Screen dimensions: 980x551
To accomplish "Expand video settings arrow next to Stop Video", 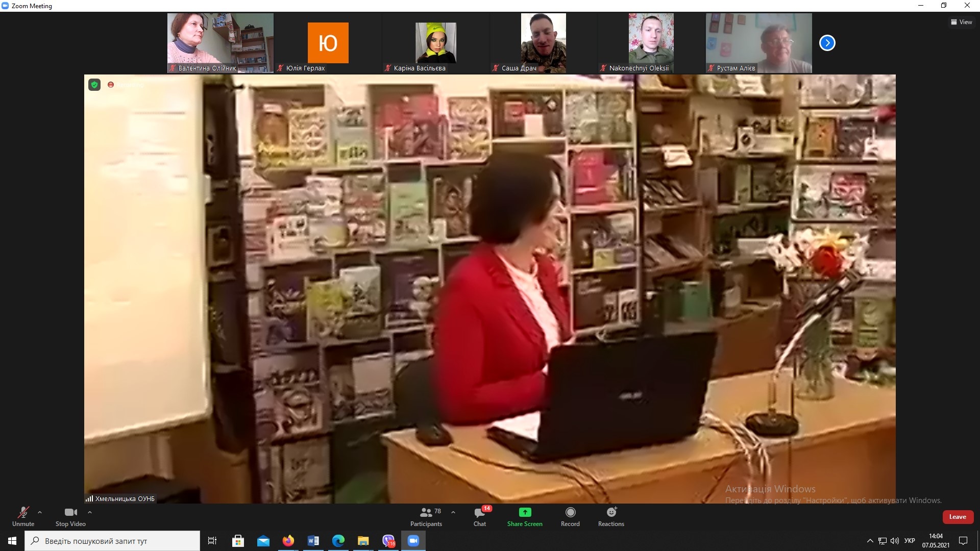I will coord(90,512).
